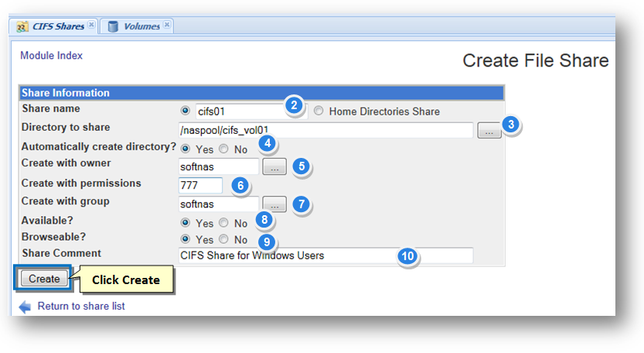644x353 pixels.
Task: Switch to the CIFS Shares tab
Action: pos(57,26)
